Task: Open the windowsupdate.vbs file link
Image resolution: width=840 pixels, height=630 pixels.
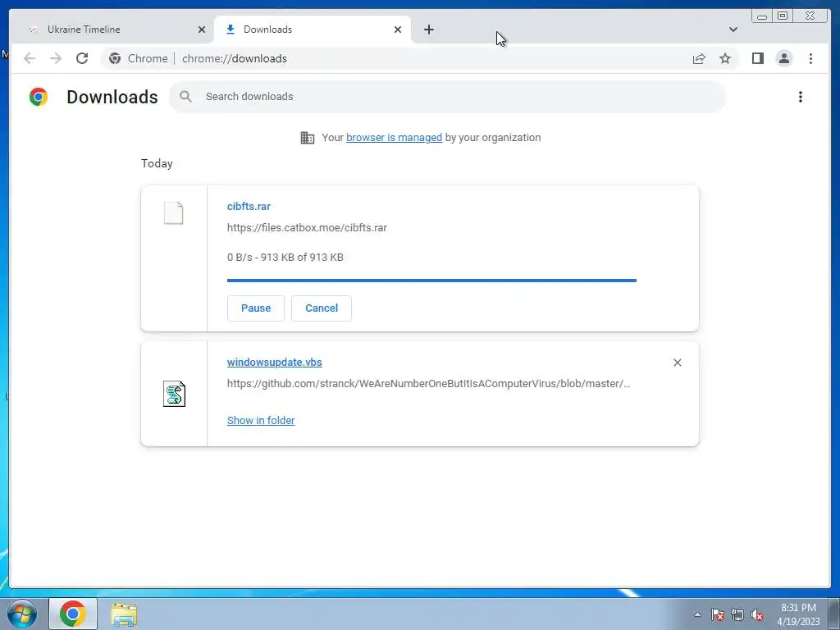Action: pyautogui.click(x=274, y=362)
